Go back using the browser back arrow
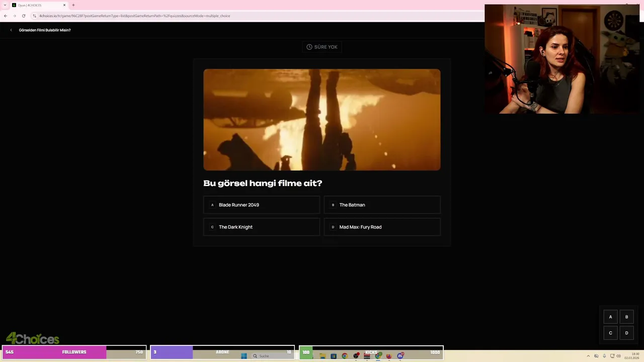644x362 pixels. [6, 16]
